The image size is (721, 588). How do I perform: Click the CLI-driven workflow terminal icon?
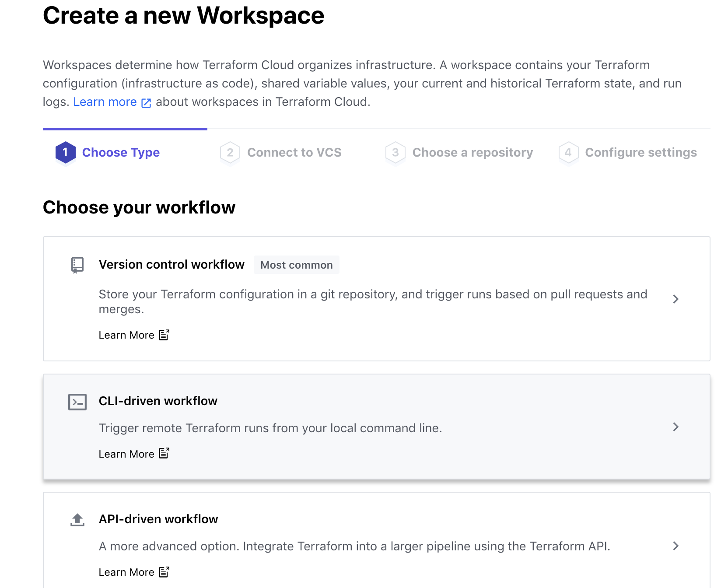pyautogui.click(x=77, y=402)
